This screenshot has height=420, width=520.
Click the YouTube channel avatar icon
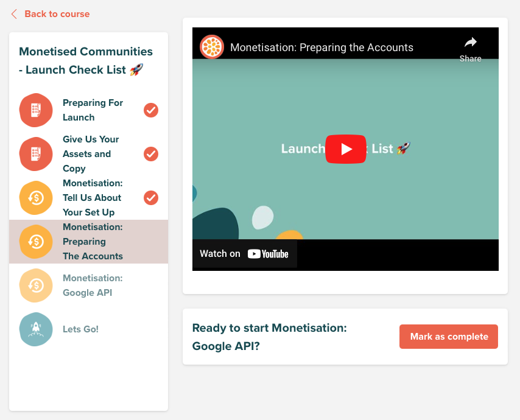[212, 47]
